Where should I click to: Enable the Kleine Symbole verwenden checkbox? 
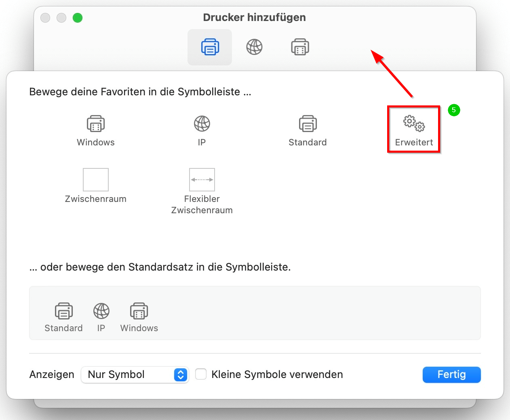201,374
